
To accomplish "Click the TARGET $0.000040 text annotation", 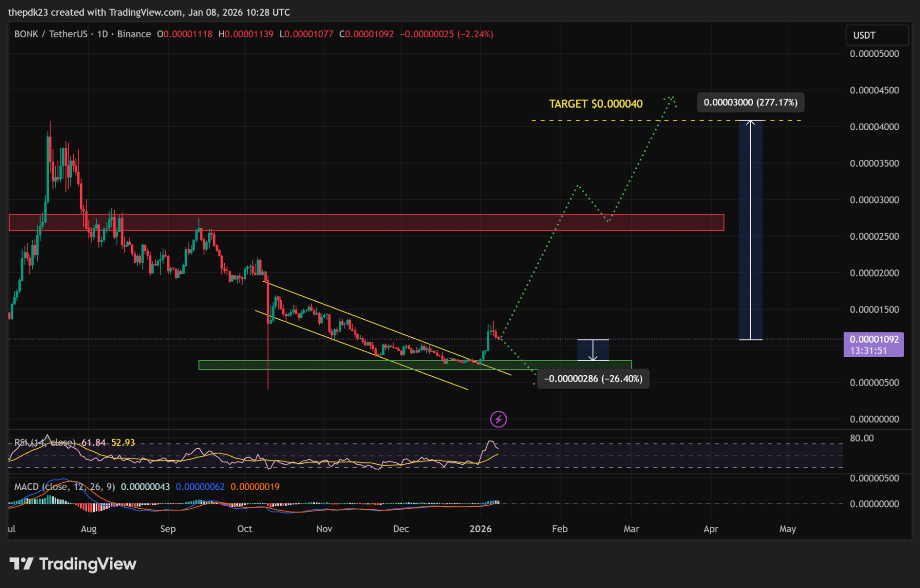I will (x=596, y=104).
